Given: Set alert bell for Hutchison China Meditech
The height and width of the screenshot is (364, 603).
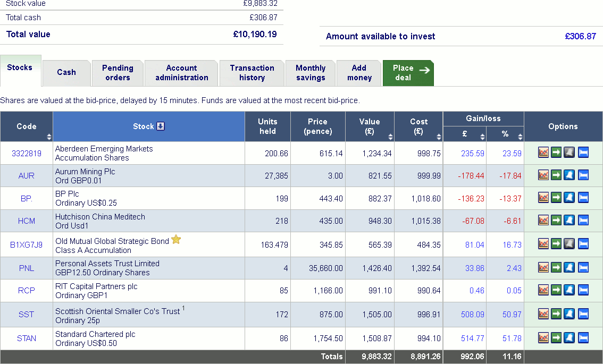Looking at the screenshot, I should point(569,220).
